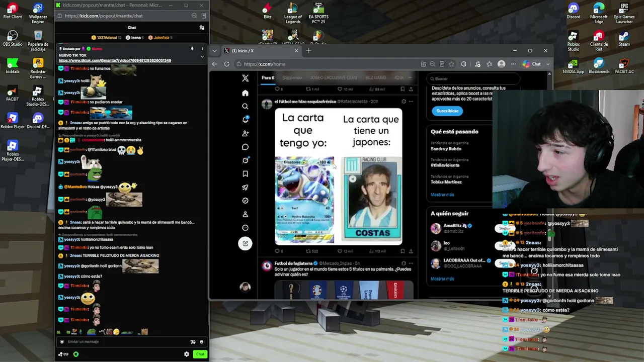
Task: Add X page to Edge favorites star
Action: pos(451,64)
